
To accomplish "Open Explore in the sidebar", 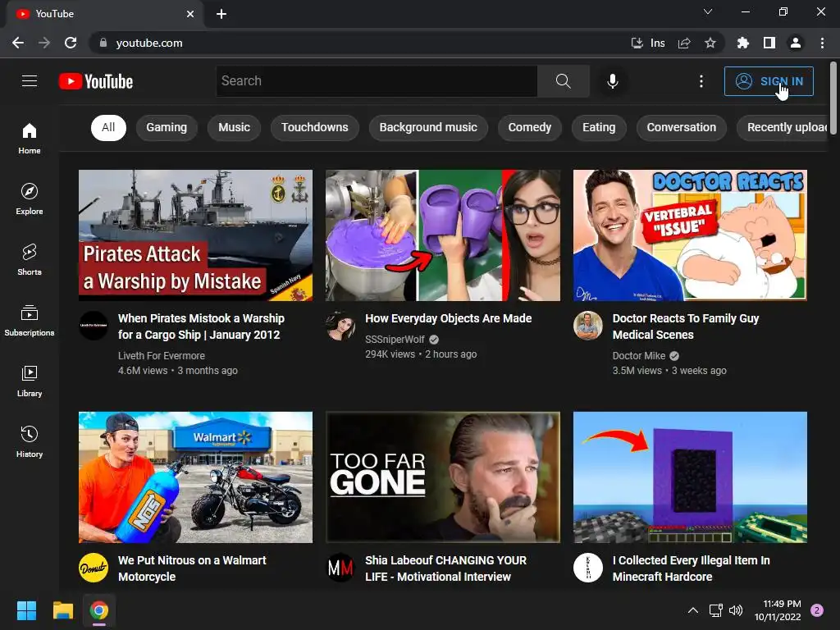I will click(30, 199).
